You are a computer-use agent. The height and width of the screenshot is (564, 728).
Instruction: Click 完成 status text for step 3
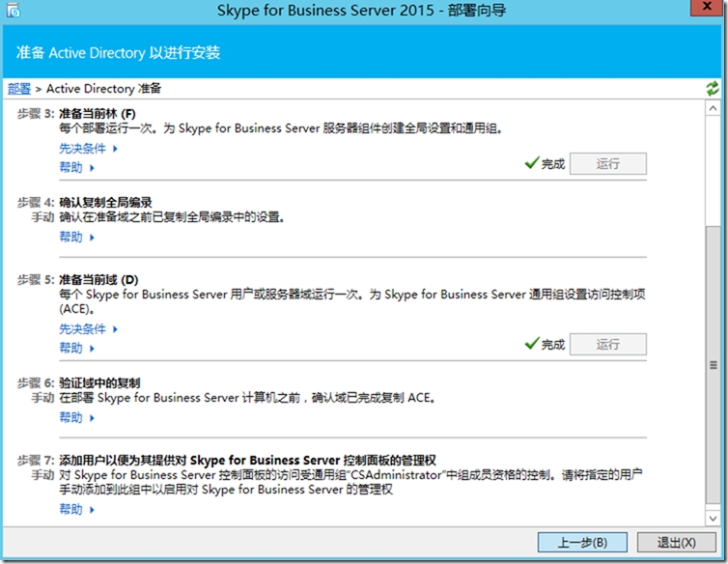pos(553,164)
